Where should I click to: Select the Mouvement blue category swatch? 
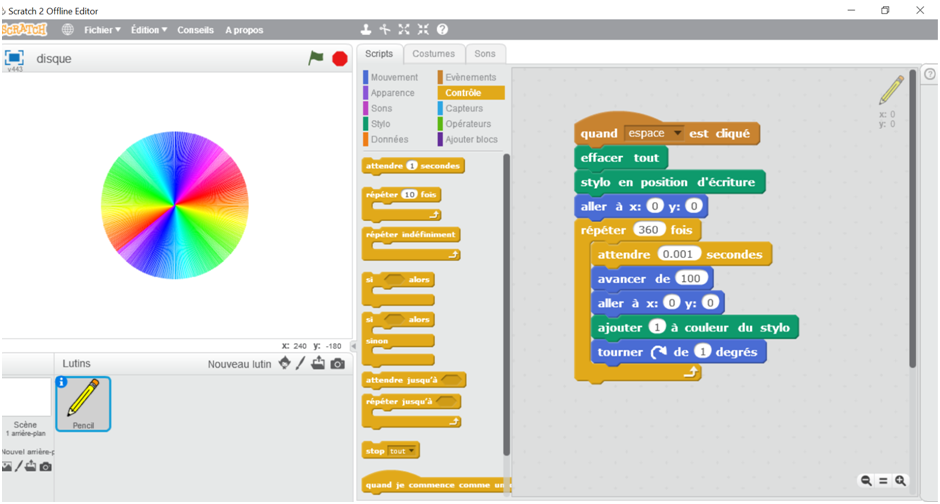pyautogui.click(x=366, y=77)
